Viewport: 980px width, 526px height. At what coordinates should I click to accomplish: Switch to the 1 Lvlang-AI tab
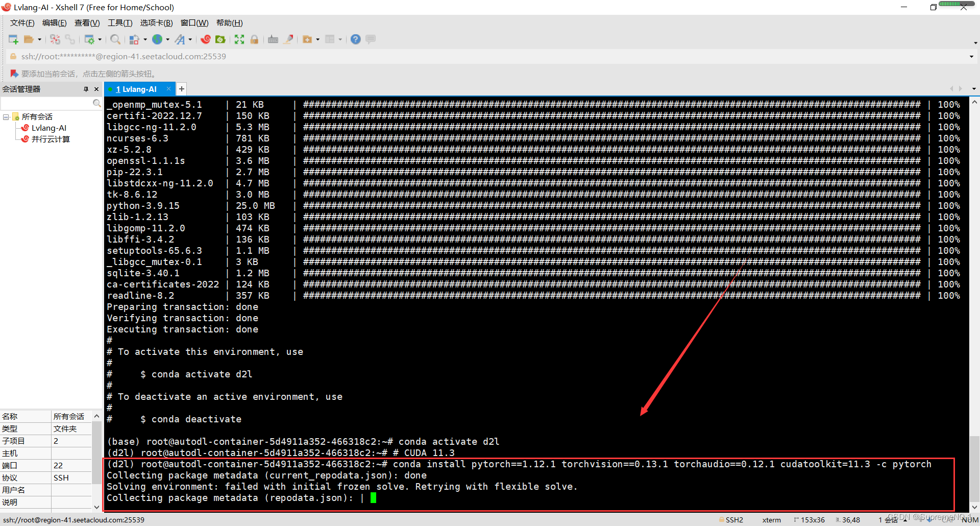pyautogui.click(x=136, y=89)
